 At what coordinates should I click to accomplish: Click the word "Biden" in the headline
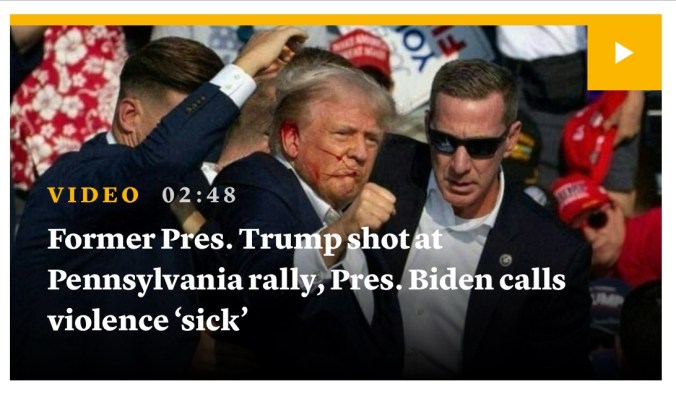pyautogui.click(x=451, y=280)
